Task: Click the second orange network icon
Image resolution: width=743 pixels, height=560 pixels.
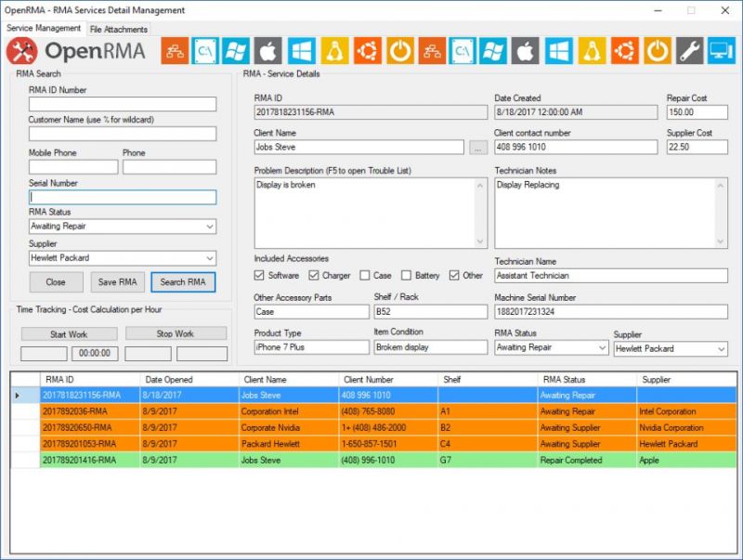Action: 432,51
